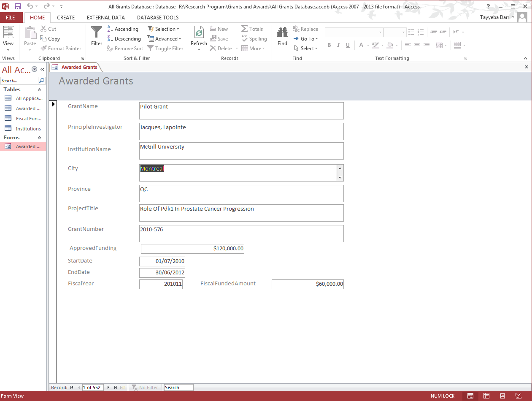Go to last record in navigator
The height and width of the screenshot is (401, 532).
(116, 387)
